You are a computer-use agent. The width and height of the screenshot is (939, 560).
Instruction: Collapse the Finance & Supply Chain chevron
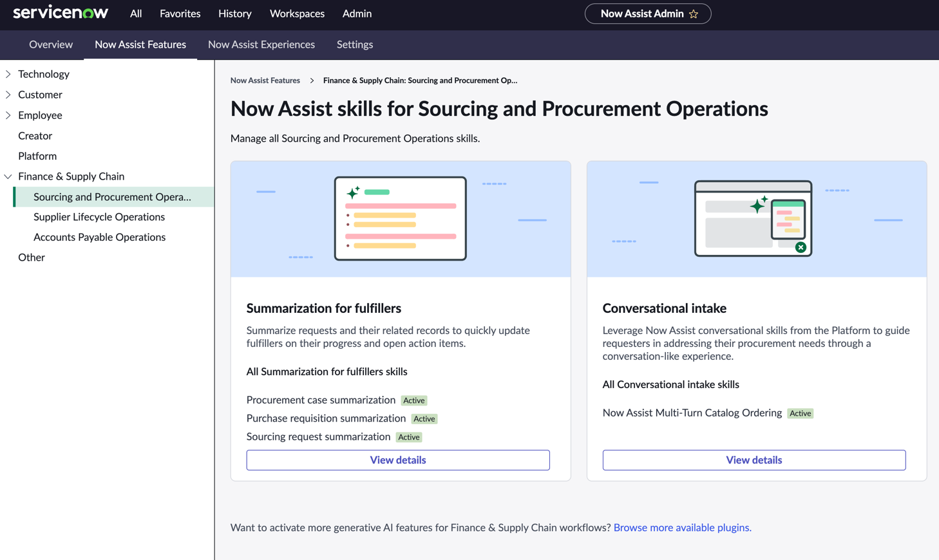[8, 176]
